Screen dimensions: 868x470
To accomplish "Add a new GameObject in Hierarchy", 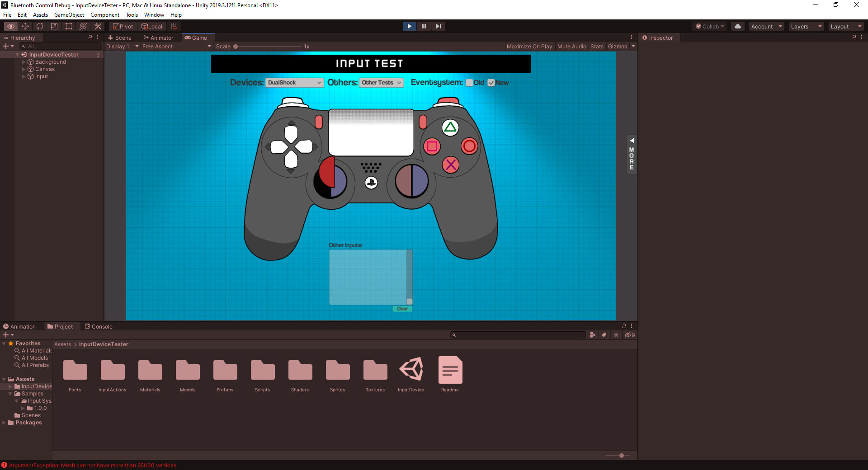I will [x=8, y=46].
